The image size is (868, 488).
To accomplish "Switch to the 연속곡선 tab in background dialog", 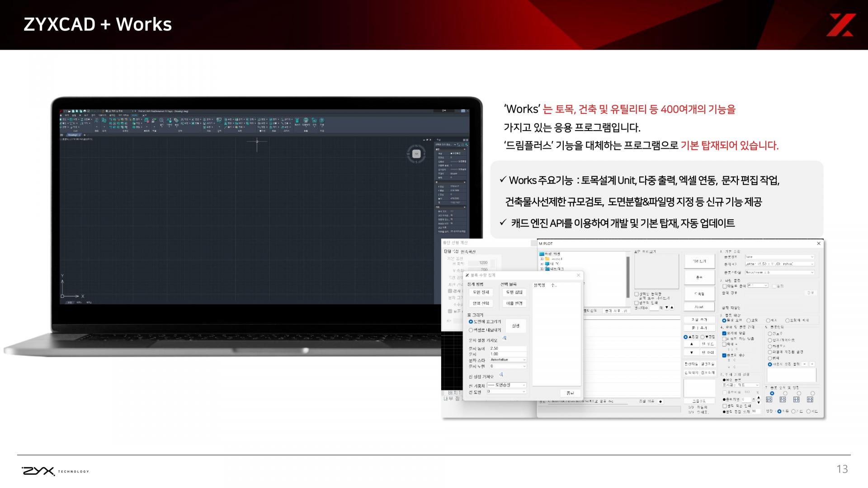I will 468,252.
